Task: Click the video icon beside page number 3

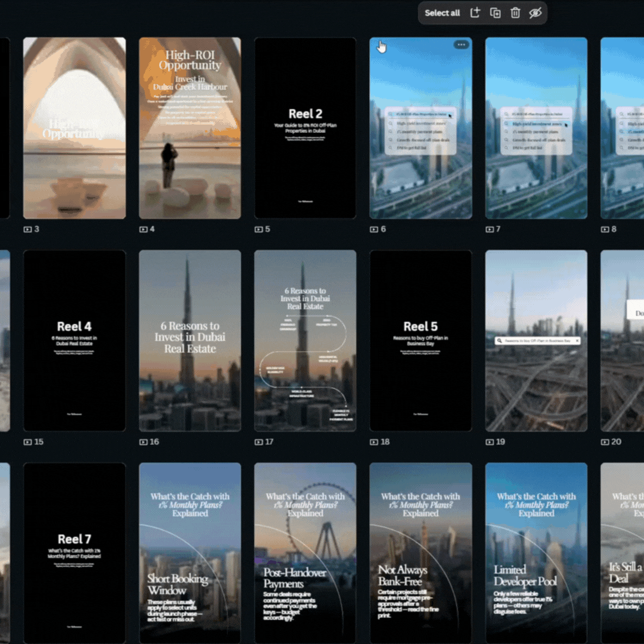Action: pyautogui.click(x=27, y=229)
